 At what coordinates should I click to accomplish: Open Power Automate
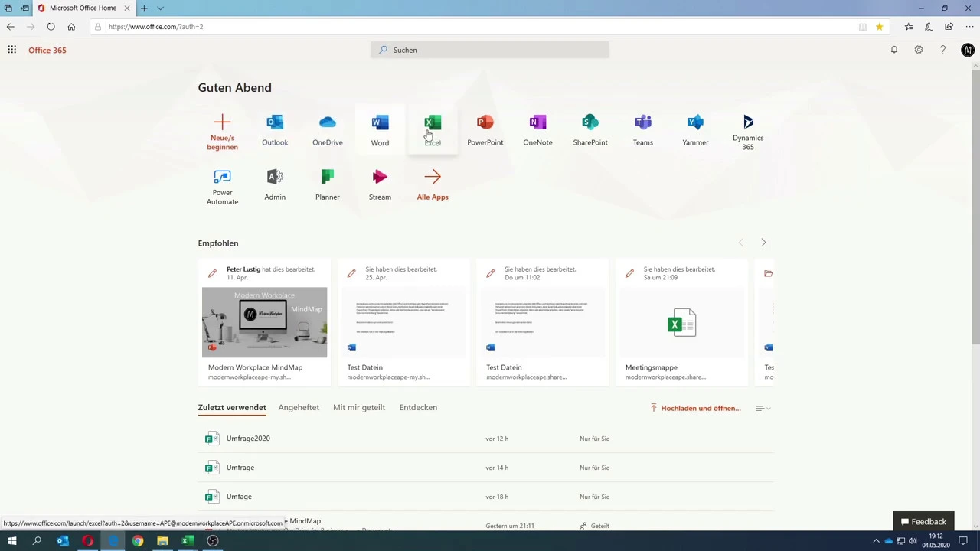(222, 187)
